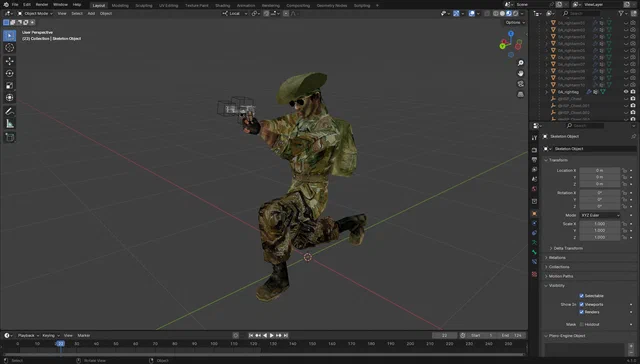Open Tool tab in Properties editor
The image size is (640, 364).
point(534,138)
